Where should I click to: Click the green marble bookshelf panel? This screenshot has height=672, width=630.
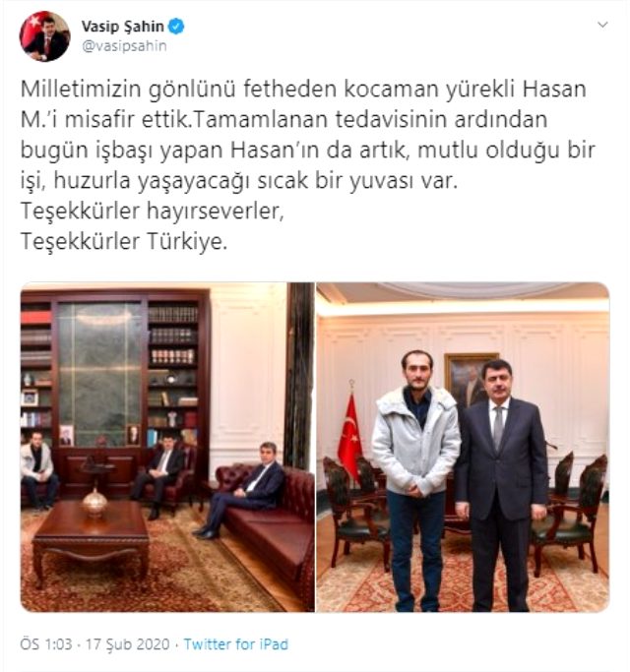(100, 372)
